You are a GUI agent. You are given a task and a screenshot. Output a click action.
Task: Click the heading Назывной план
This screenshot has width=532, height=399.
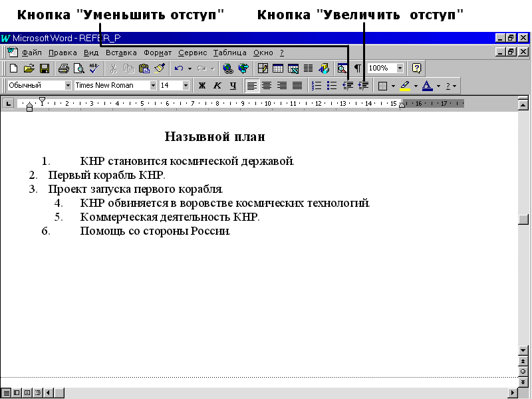pyautogui.click(x=215, y=136)
